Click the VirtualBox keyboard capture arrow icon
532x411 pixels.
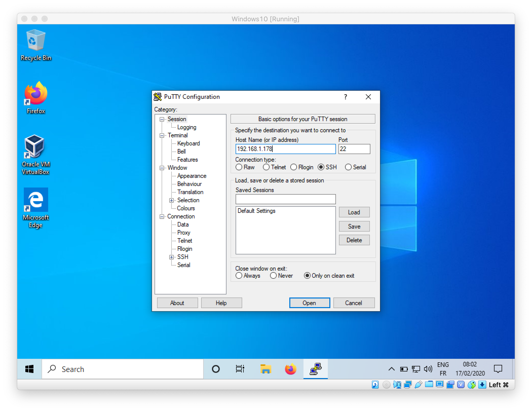point(482,385)
